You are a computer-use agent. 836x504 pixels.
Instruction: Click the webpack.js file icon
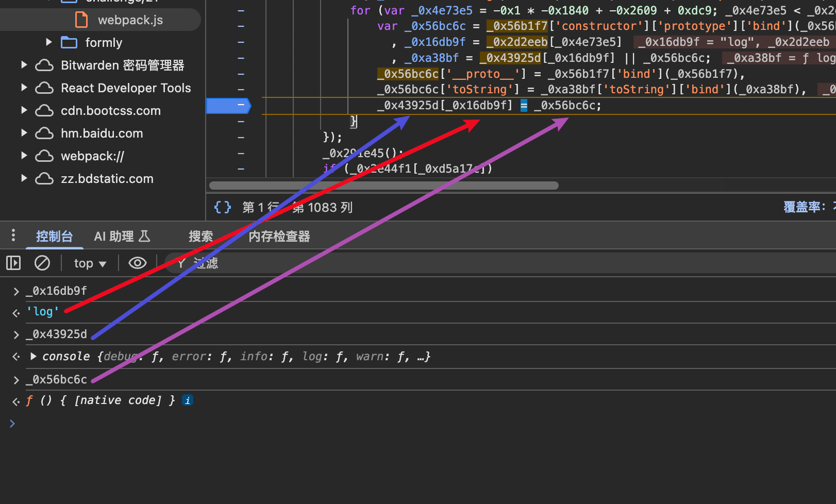coord(81,20)
